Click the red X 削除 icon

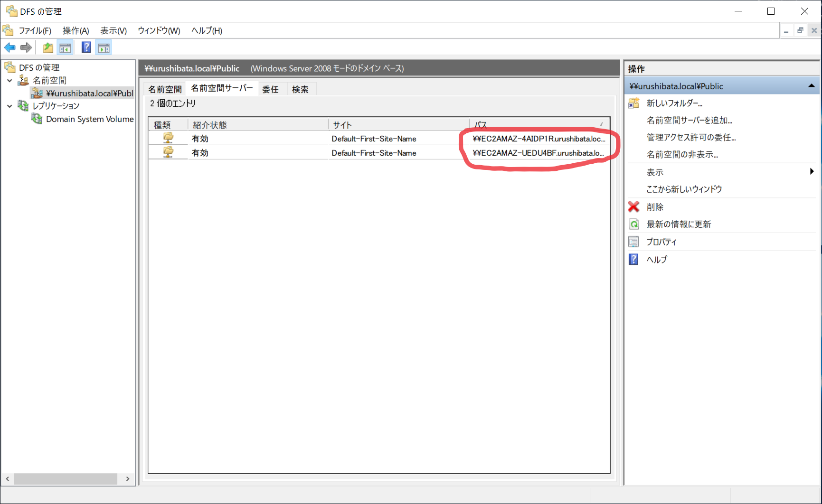634,206
